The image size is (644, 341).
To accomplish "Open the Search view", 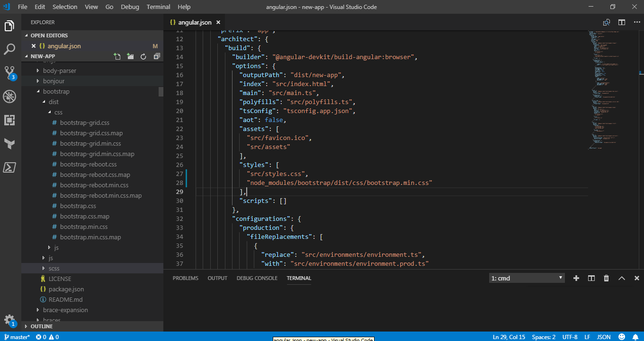I will coord(10,49).
